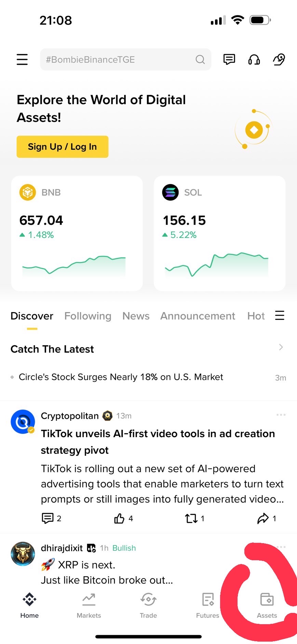Open the Trade tab
Viewport: 297px width, 644px height.
tap(148, 605)
